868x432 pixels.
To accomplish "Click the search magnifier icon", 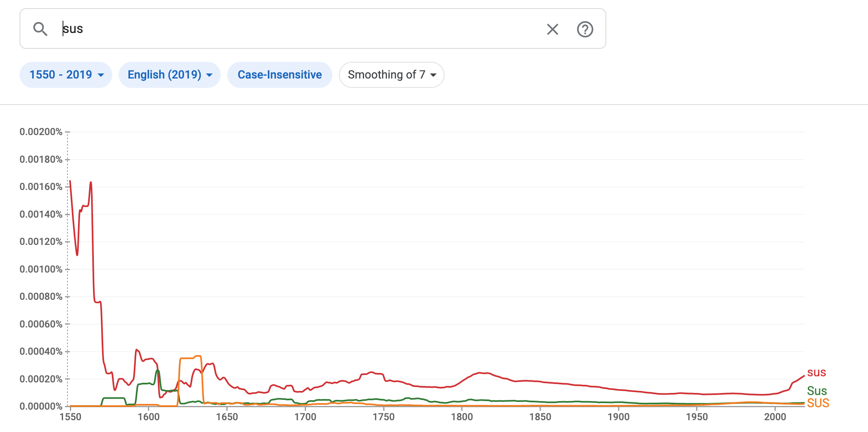I will (40, 29).
